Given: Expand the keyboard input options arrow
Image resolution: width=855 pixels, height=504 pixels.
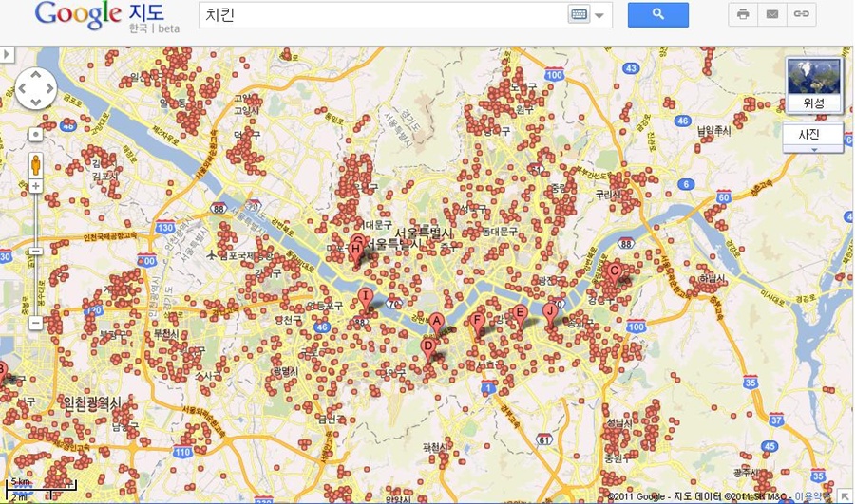Looking at the screenshot, I should [599, 15].
